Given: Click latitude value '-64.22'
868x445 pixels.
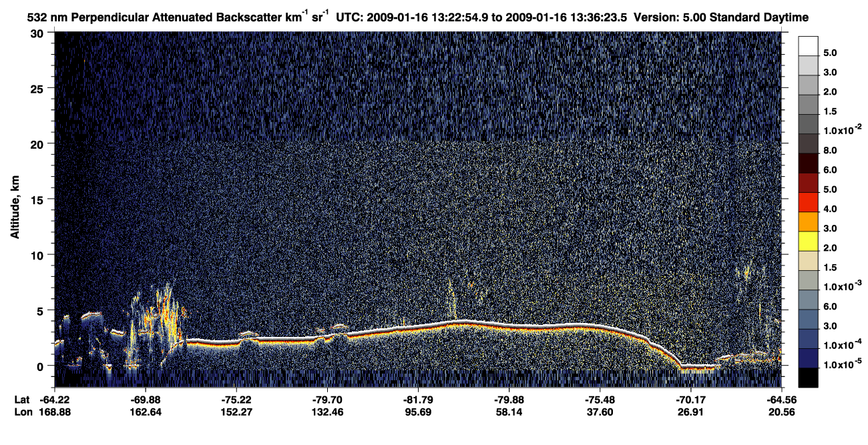Looking at the screenshot, I should 55,400.
